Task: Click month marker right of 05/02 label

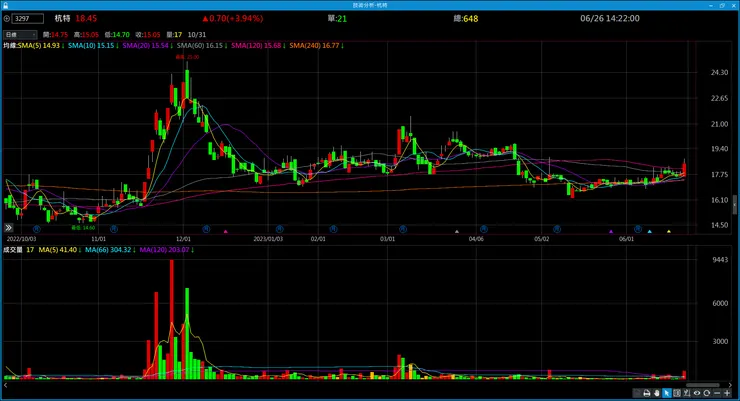Action: [x=557, y=229]
